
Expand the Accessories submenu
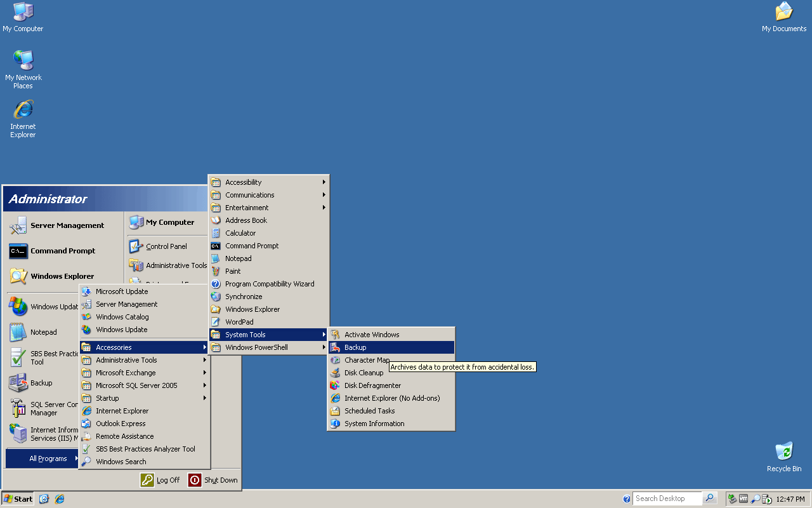[144, 347]
